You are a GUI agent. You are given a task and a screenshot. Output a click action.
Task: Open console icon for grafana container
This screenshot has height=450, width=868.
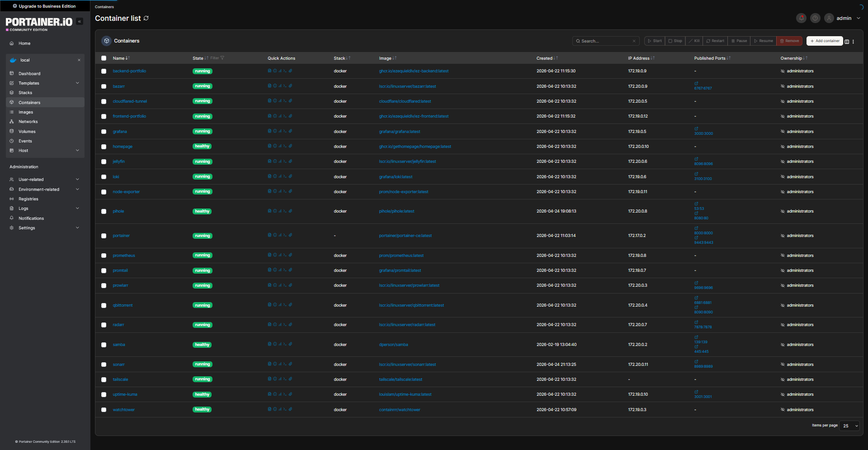[285, 131]
